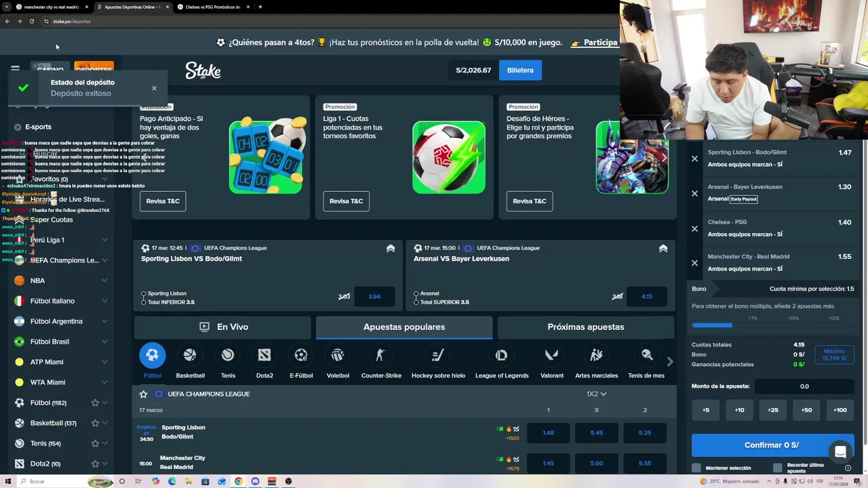
Task: Collapse the Sporting Lisbon VS Bodo/Glimt card
Action: point(391,249)
